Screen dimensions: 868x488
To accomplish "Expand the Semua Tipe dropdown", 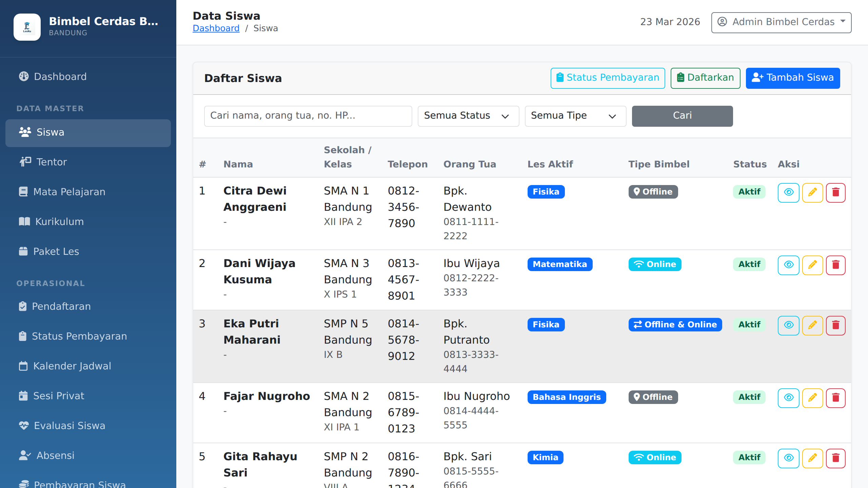I will 575,116.
